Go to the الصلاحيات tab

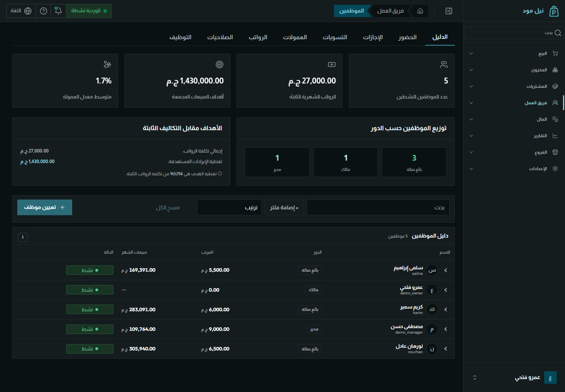pyautogui.click(x=220, y=37)
